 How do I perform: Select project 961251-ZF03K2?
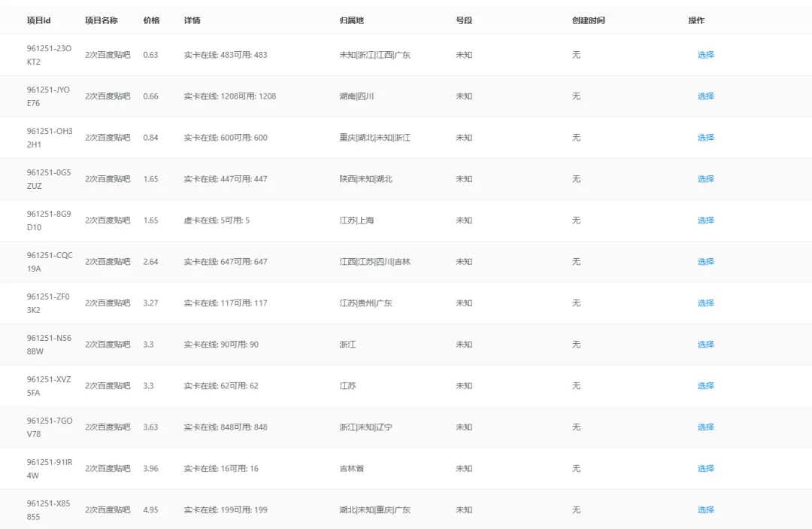coord(705,303)
